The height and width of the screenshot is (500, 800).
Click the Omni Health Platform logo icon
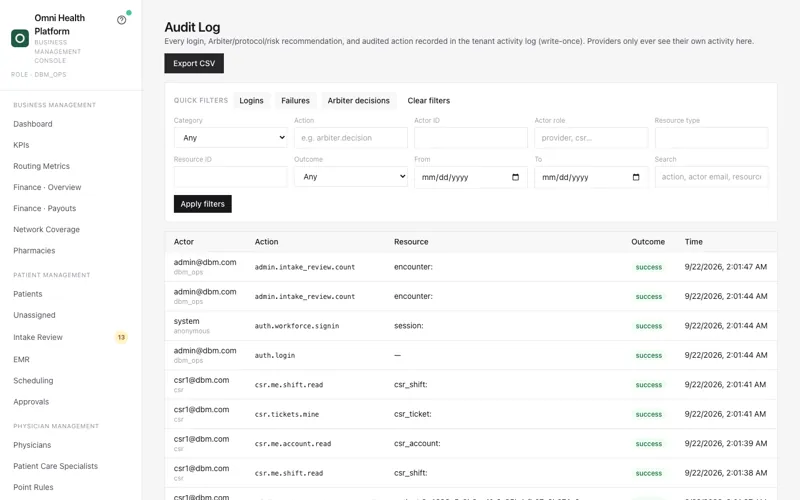tap(20, 38)
